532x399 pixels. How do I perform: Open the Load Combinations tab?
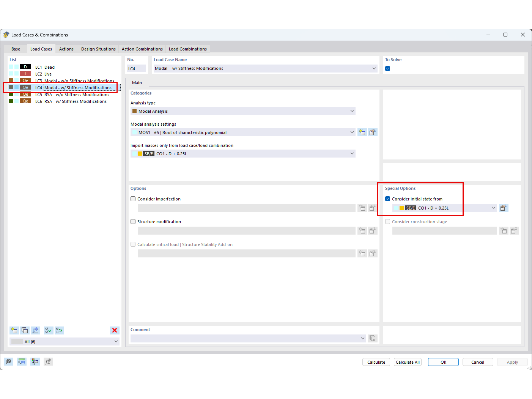(188, 49)
